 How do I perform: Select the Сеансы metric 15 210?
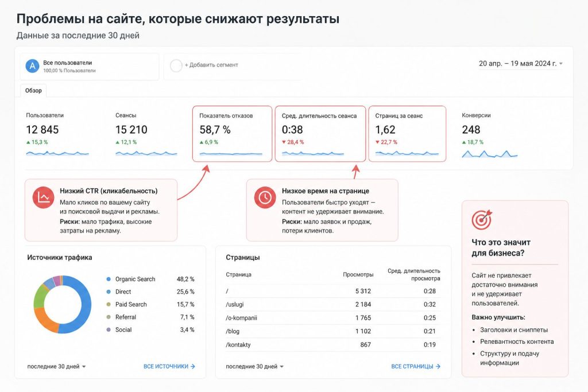pos(146,134)
